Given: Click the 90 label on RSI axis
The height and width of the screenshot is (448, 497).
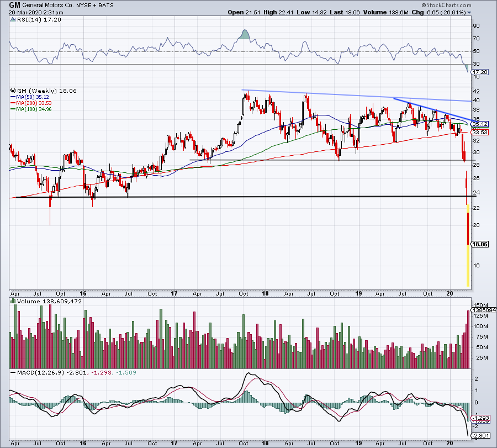Looking at the screenshot, I should click(x=477, y=26).
